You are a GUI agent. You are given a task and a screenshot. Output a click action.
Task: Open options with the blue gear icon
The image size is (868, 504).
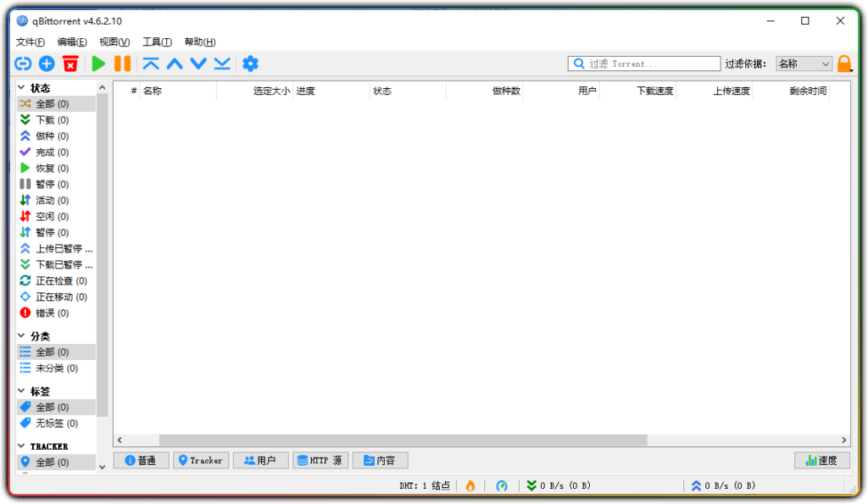(x=250, y=64)
